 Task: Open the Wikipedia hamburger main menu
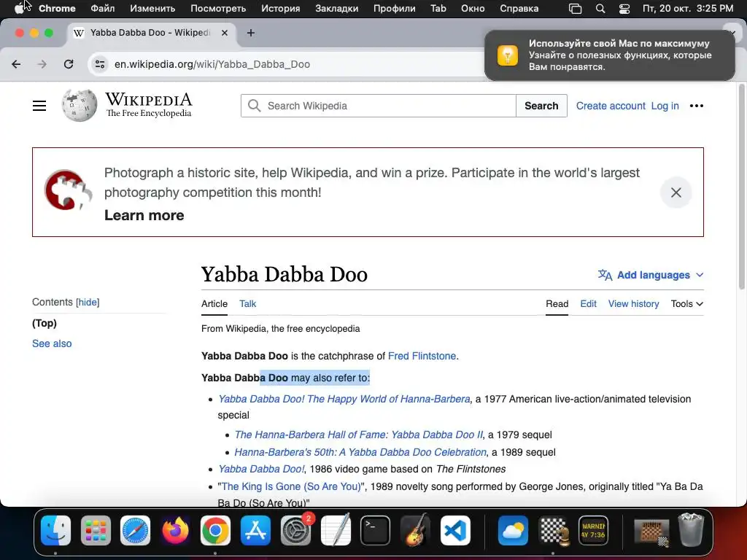point(39,106)
